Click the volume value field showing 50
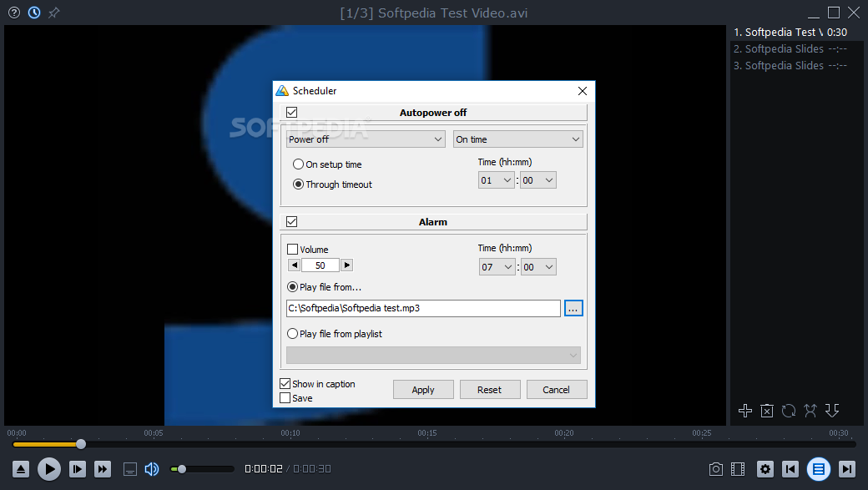This screenshot has width=868, height=490. click(x=320, y=265)
